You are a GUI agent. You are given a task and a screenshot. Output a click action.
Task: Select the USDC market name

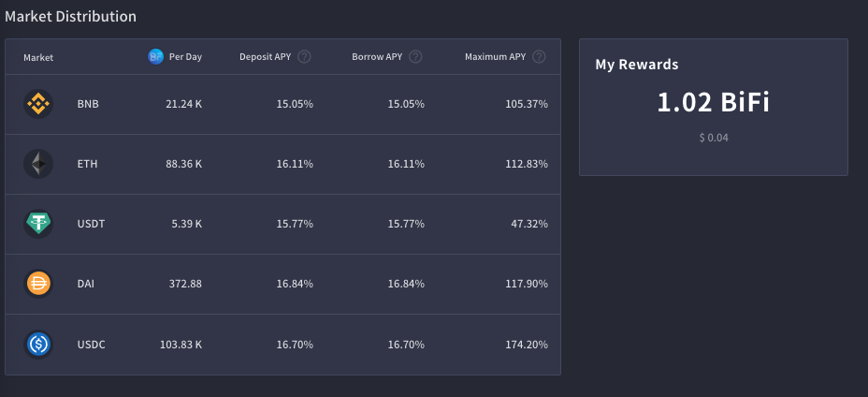[91, 345]
